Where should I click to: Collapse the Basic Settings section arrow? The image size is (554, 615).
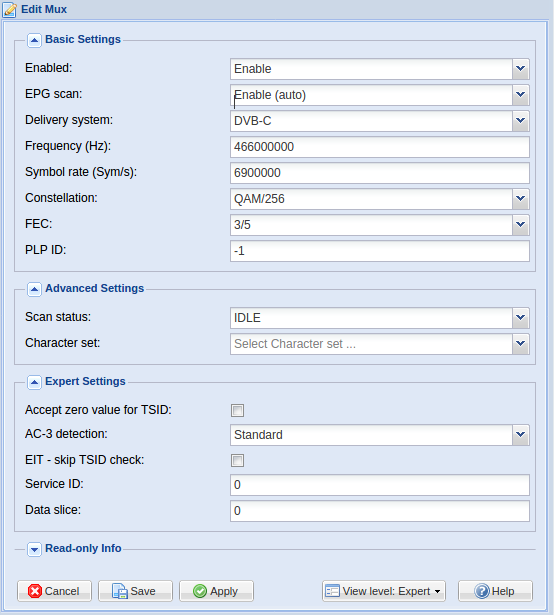(x=34, y=40)
